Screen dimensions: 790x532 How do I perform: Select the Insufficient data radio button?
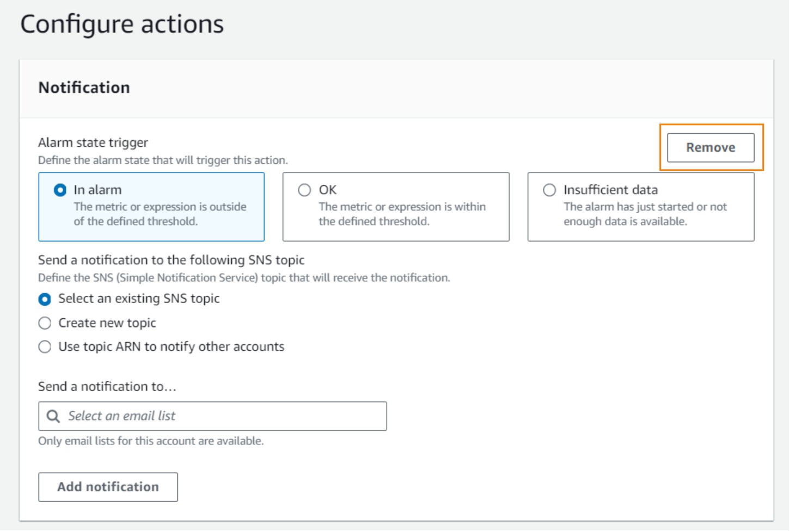tap(549, 190)
